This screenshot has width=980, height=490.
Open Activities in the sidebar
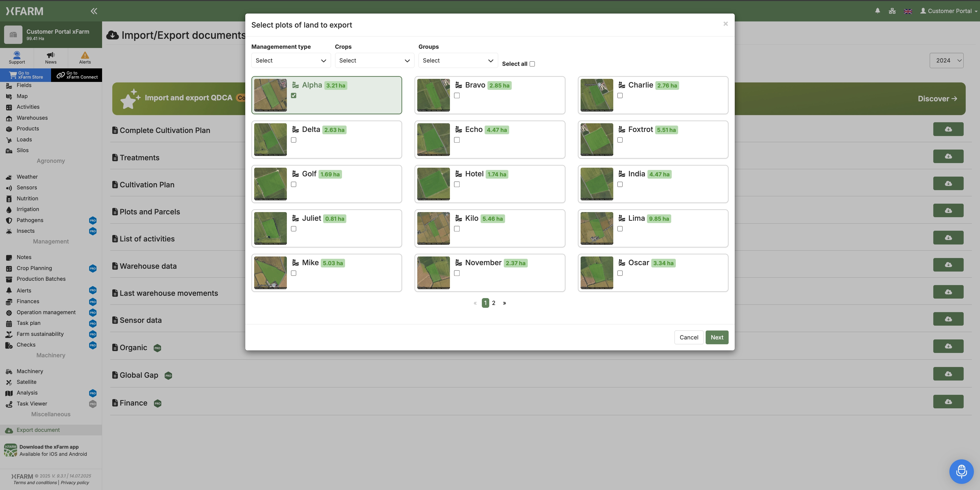point(28,107)
